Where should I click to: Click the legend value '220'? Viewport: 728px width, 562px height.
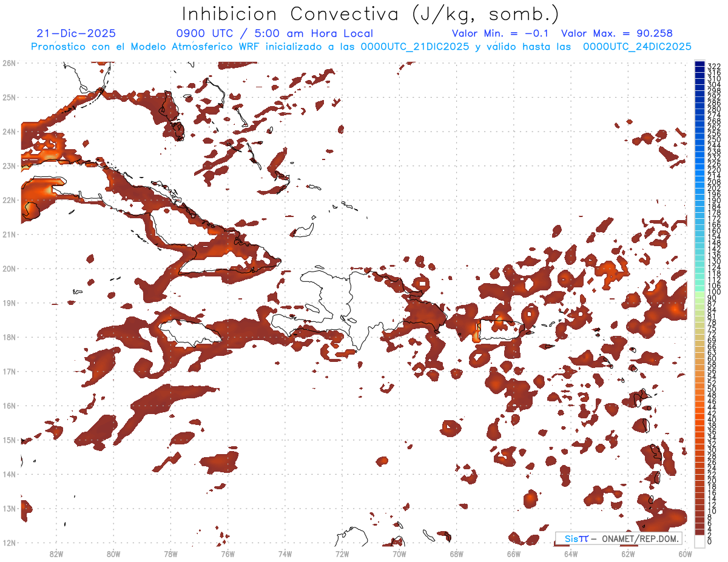(x=714, y=170)
